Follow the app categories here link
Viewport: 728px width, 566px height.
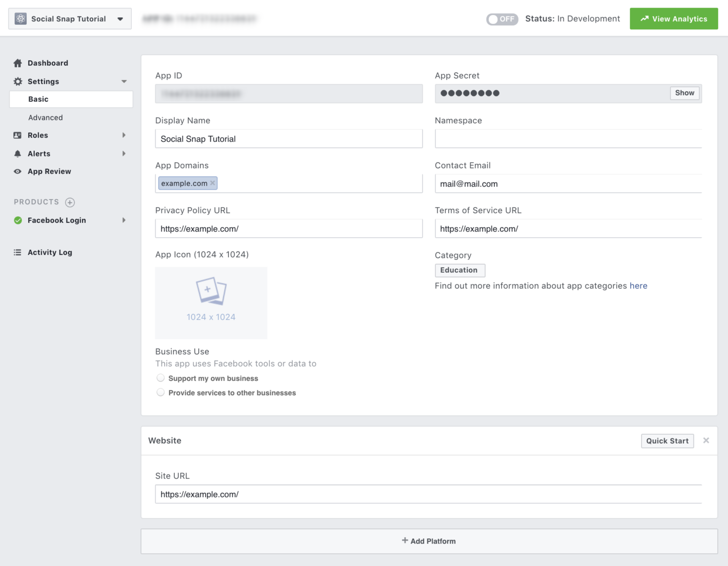(638, 286)
